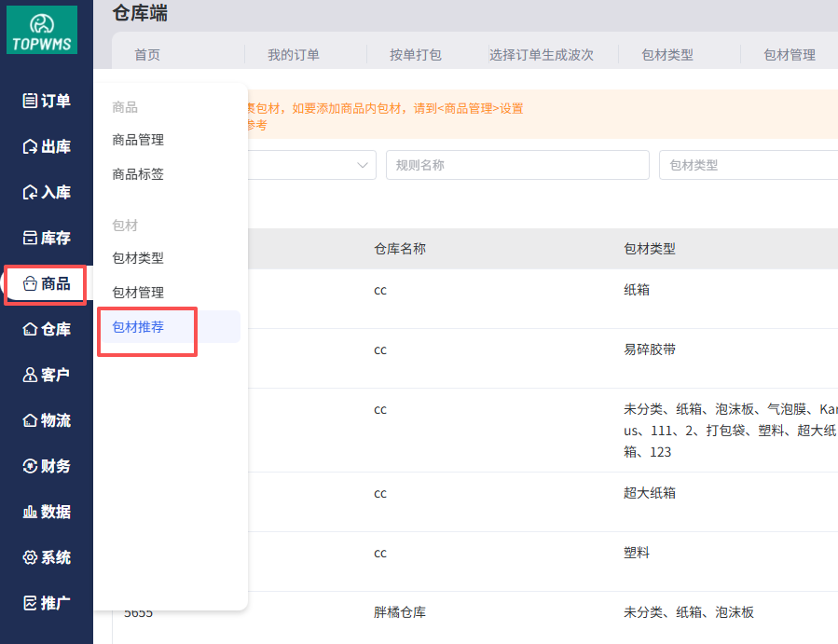The image size is (838, 644).
Task: Click the TOPWMS logo
Action: [42, 30]
